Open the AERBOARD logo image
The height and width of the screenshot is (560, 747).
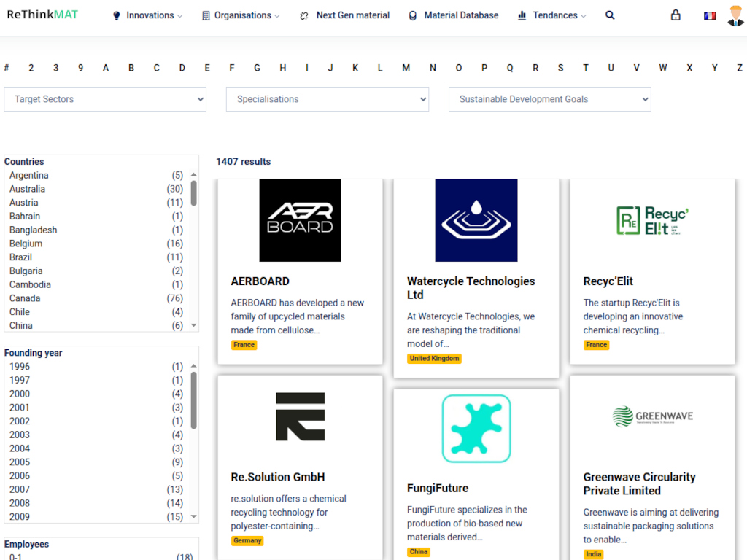tap(300, 220)
